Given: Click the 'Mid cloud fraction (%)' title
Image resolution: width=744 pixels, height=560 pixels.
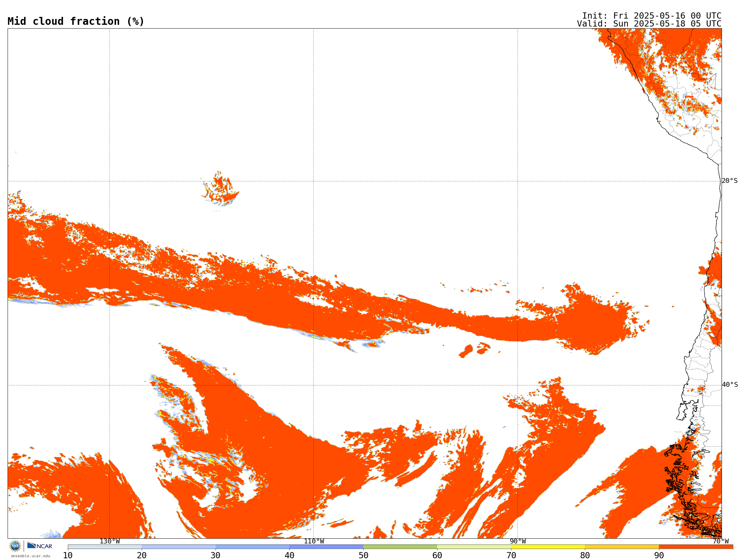Looking at the screenshot, I should [x=76, y=21].
